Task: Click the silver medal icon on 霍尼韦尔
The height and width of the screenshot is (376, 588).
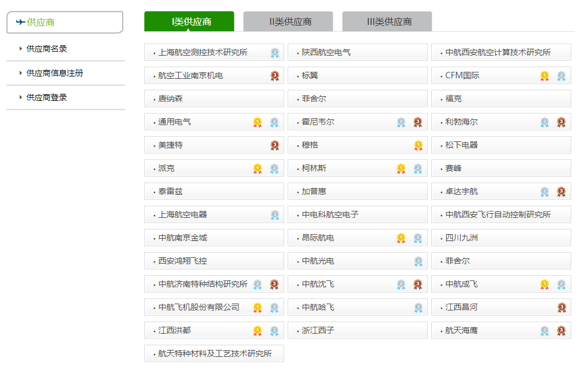Action: (x=401, y=122)
